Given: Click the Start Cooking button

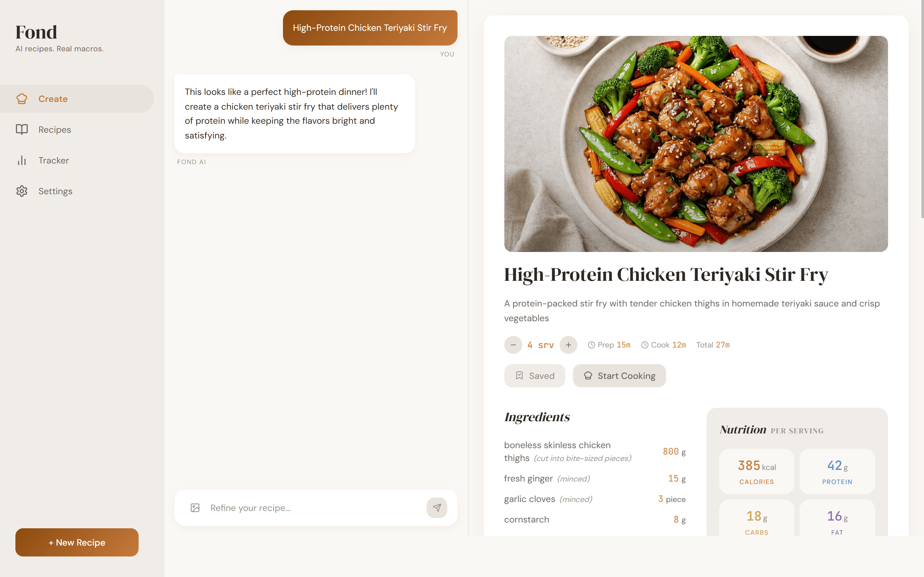Looking at the screenshot, I should [619, 375].
